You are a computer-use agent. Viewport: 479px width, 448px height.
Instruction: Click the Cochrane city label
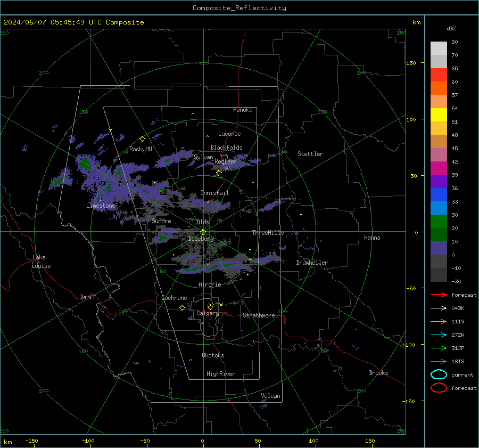click(174, 298)
